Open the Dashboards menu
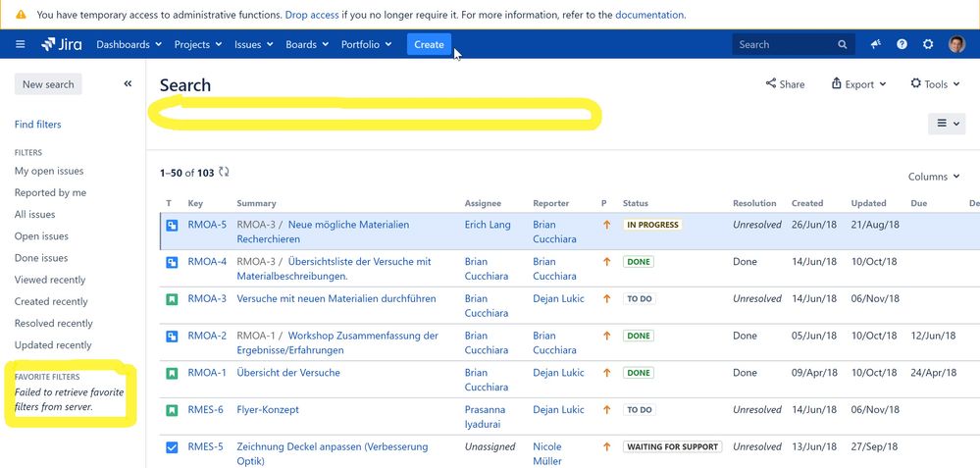The width and height of the screenshot is (980, 468). coord(129,44)
